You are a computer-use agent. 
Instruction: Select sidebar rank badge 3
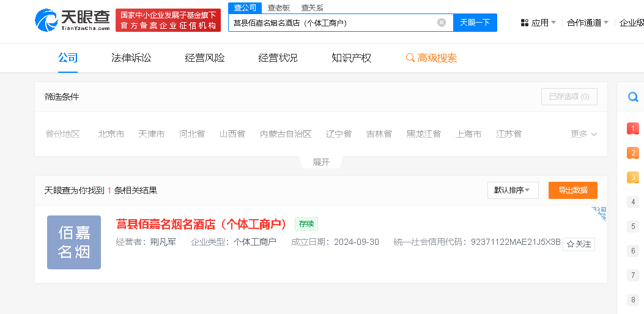pyautogui.click(x=633, y=178)
